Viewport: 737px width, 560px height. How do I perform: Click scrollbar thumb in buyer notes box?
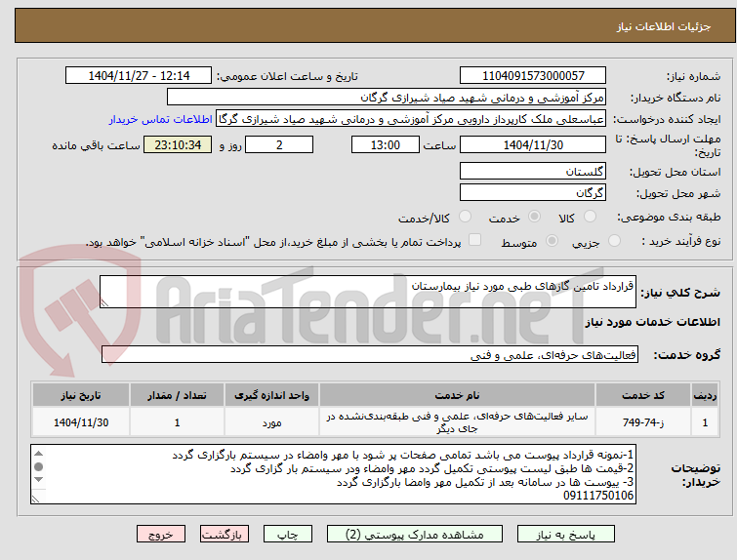click(x=39, y=466)
